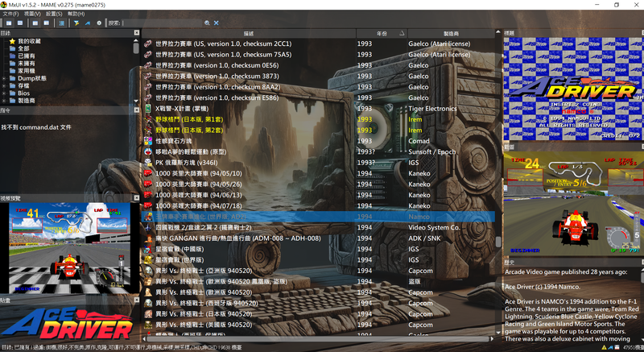The height and width of the screenshot is (352, 644).
Task: Click the Ace Driver logo marquee image
Action: click(x=68, y=323)
